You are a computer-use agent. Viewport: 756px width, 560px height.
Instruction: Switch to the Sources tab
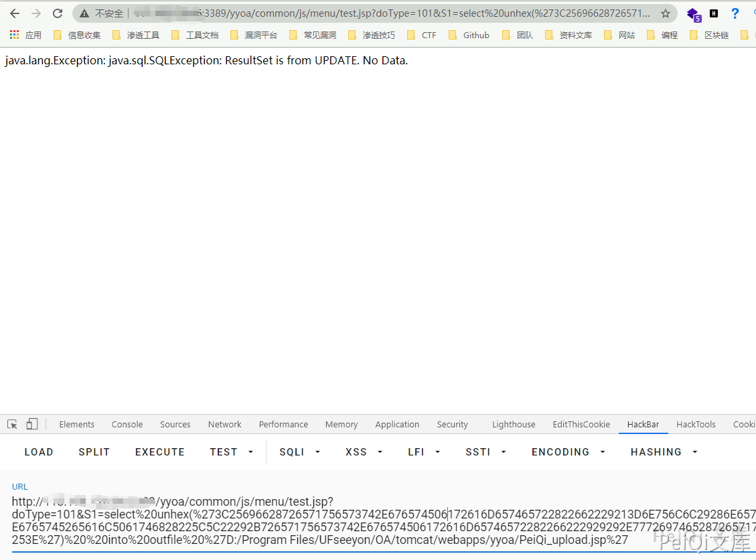click(x=175, y=425)
